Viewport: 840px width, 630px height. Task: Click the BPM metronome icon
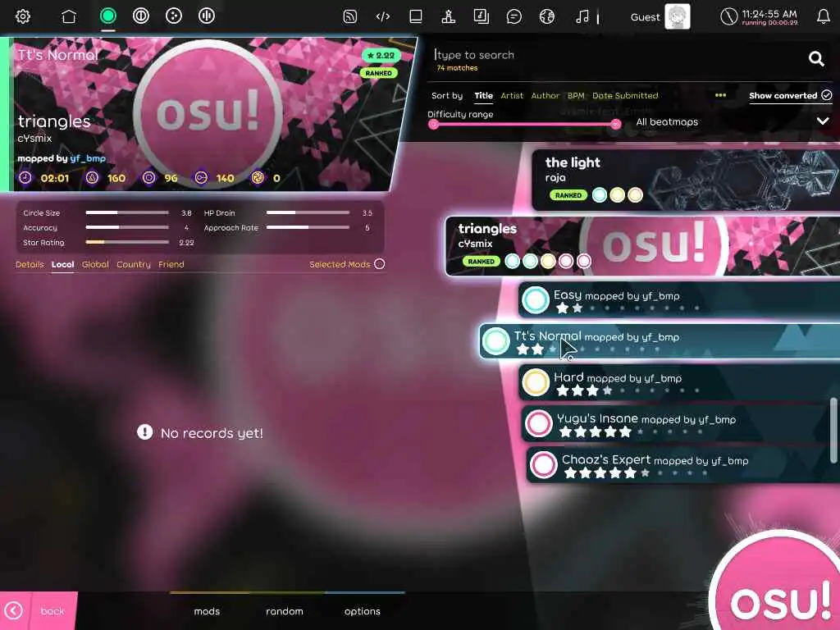tap(92, 178)
